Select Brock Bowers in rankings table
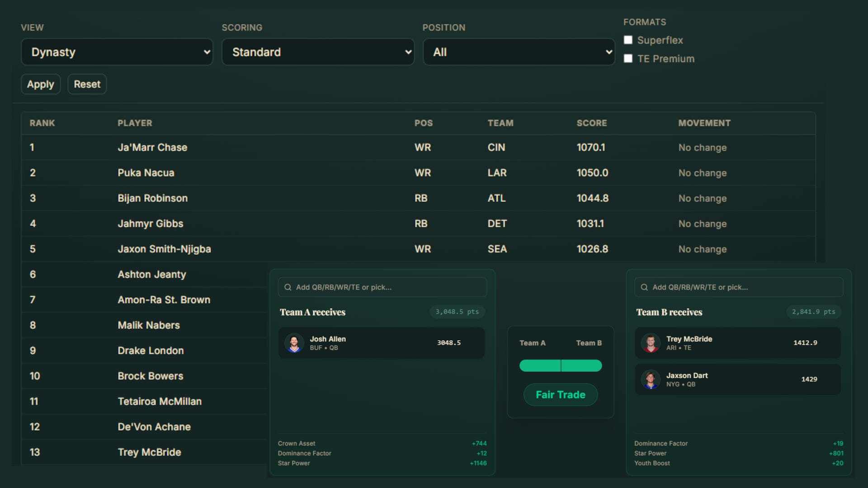Screen dimensions: 868x488 (151, 376)
